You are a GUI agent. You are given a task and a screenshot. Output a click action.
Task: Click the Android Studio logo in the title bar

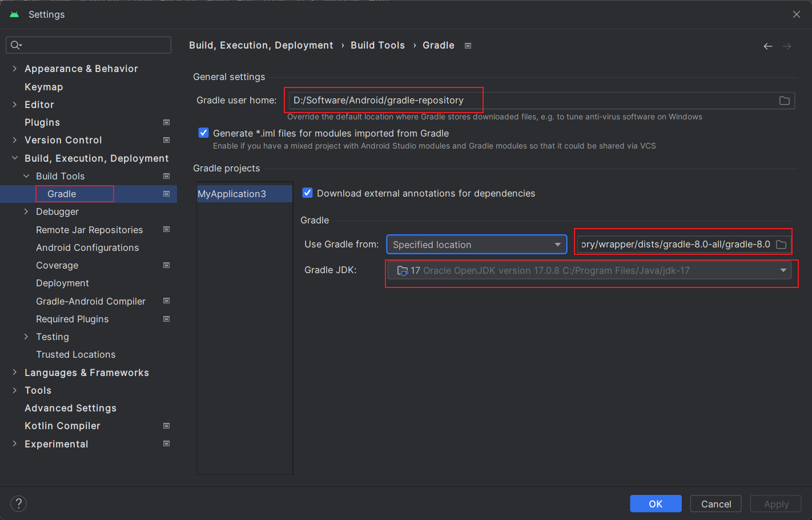pos(14,14)
